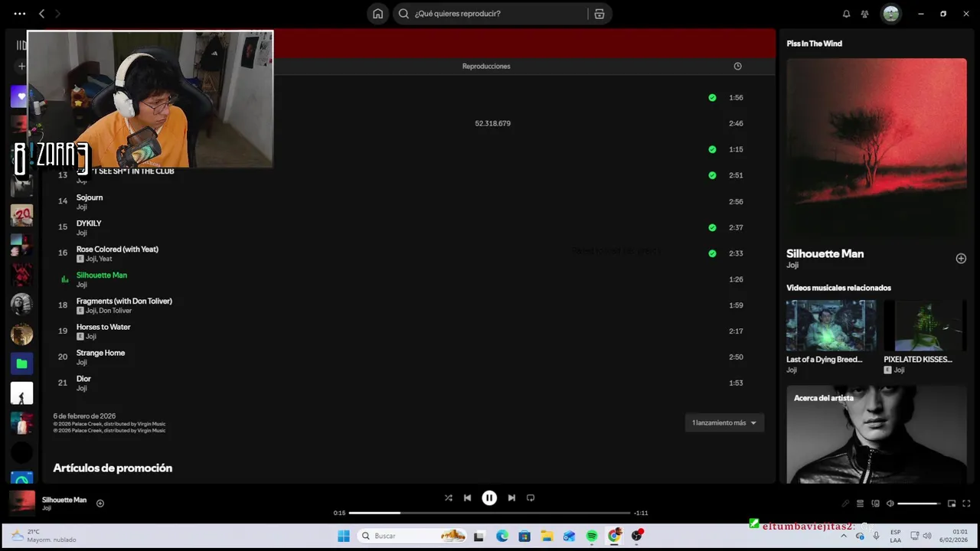Sort by the duration clock column header

click(737, 67)
